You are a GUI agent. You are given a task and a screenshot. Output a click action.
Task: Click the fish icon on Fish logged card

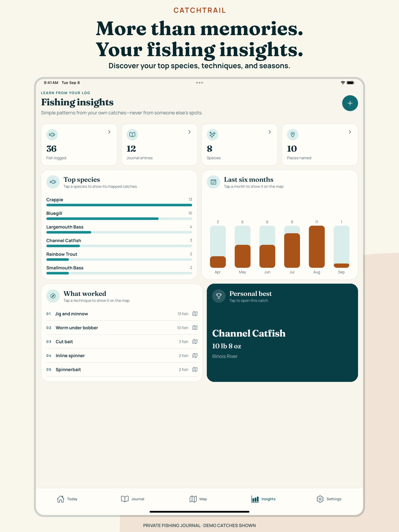[52, 134]
